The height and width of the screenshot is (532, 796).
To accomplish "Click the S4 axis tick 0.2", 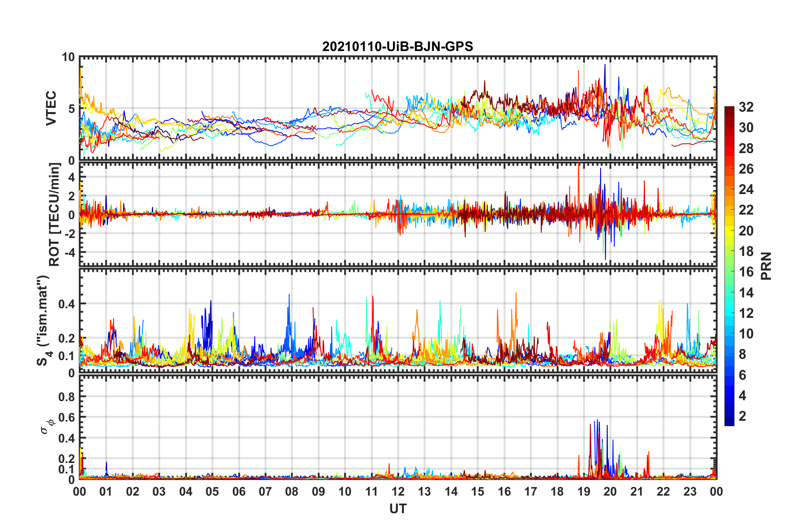I will (x=67, y=338).
